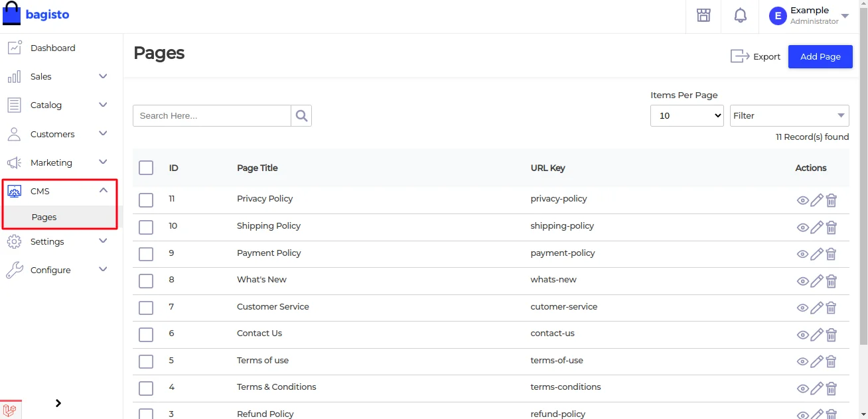Delete the Shipping Policy page

click(x=832, y=227)
